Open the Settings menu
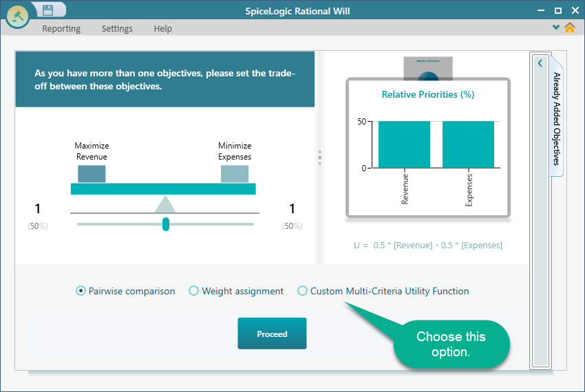585x392 pixels. 117,29
